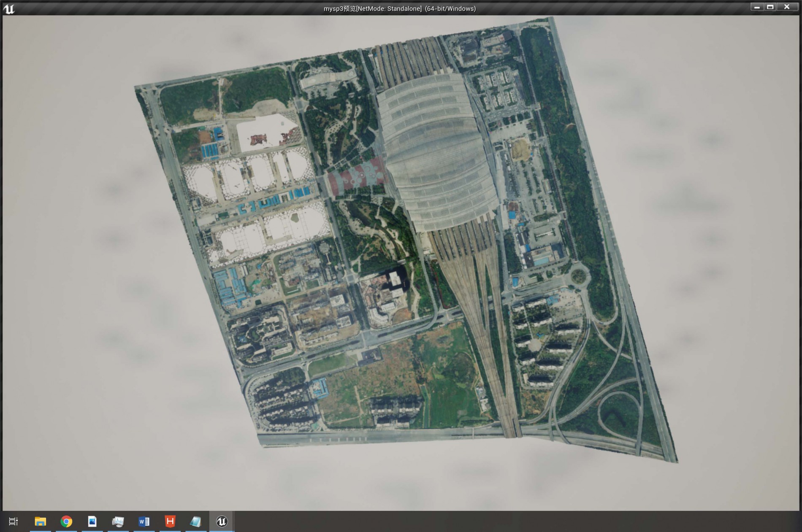Switch to Microsoft Word in the taskbar
802x532 pixels.
pos(144,521)
